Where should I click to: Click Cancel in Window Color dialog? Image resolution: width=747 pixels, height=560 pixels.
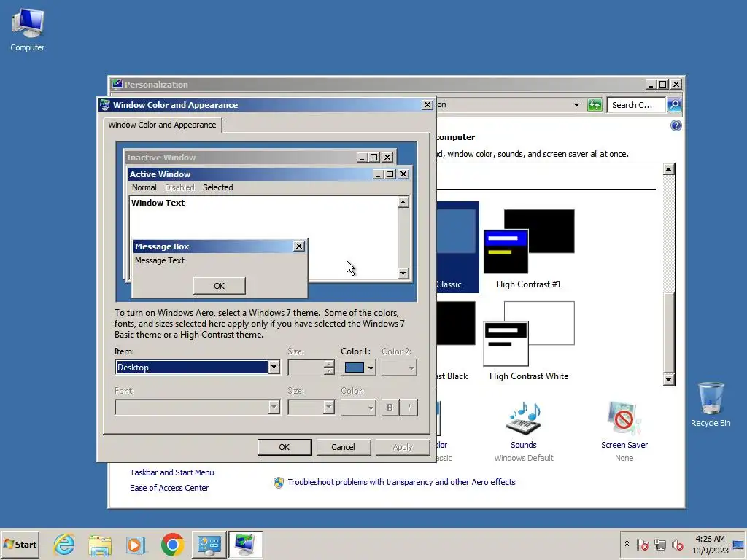coord(343,447)
